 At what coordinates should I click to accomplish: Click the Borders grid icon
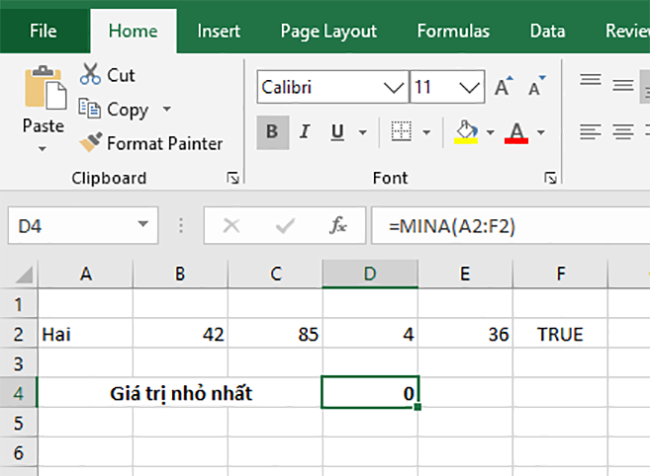coord(401,132)
